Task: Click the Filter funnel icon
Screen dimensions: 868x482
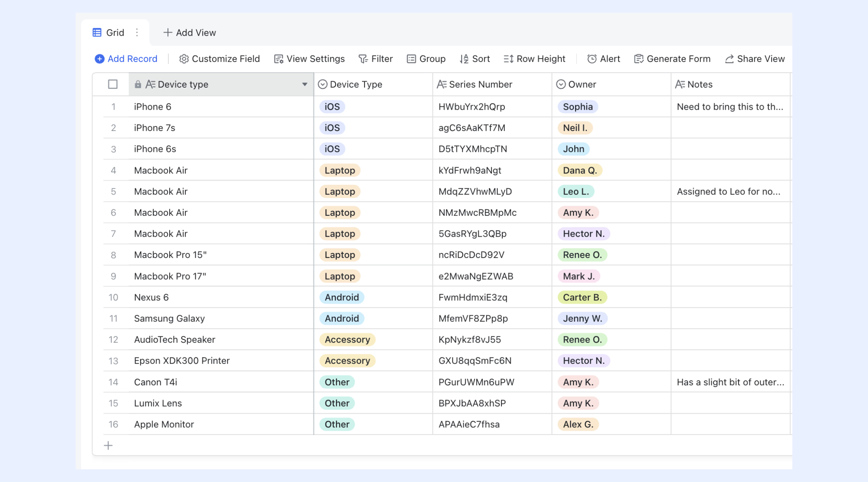Action: 363,59
